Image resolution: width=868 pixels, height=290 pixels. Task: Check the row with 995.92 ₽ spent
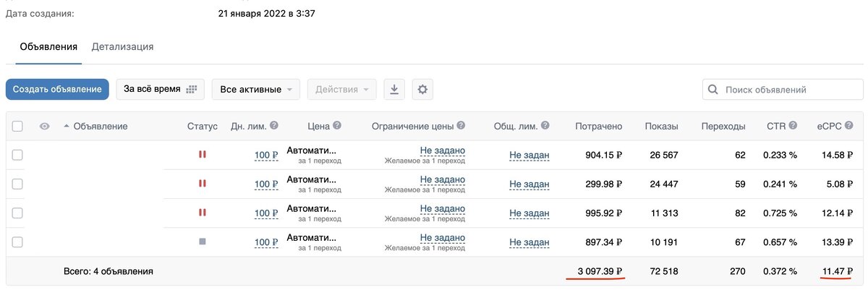pyautogui.click(x=17, y=213)
